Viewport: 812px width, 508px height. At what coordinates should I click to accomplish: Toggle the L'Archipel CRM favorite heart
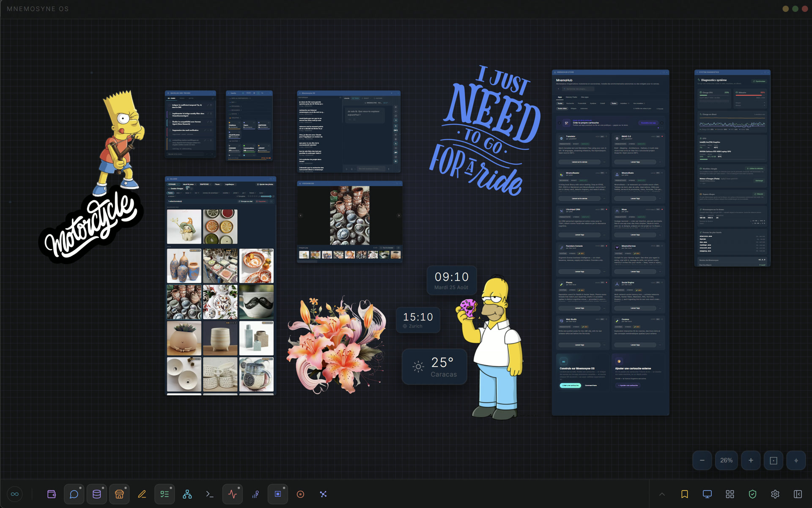606,209
